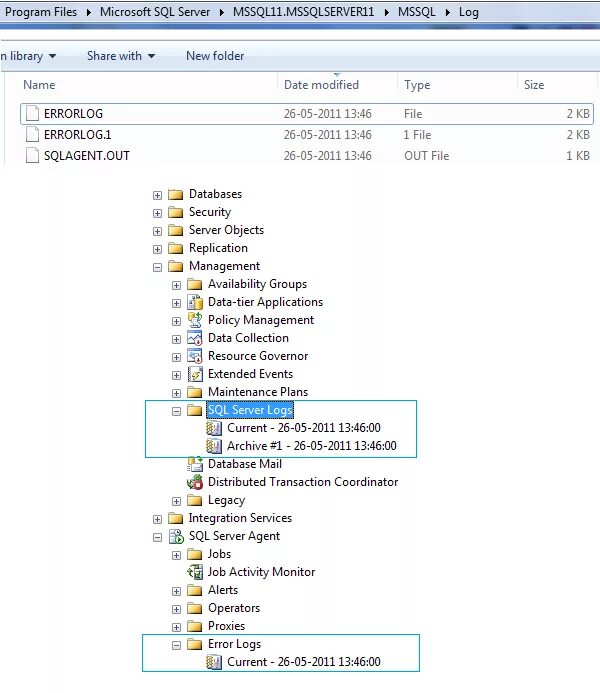Expand the Legacy node
This screenshot has height=693, width=600.
pyautogui.click(x=176, y=501)
